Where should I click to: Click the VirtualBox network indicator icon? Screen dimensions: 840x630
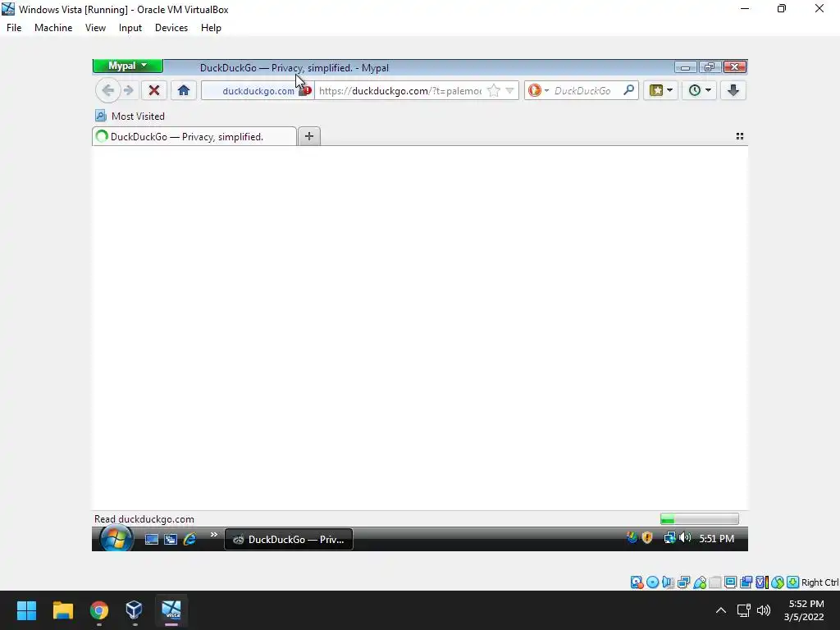click(x=683, y=582)
